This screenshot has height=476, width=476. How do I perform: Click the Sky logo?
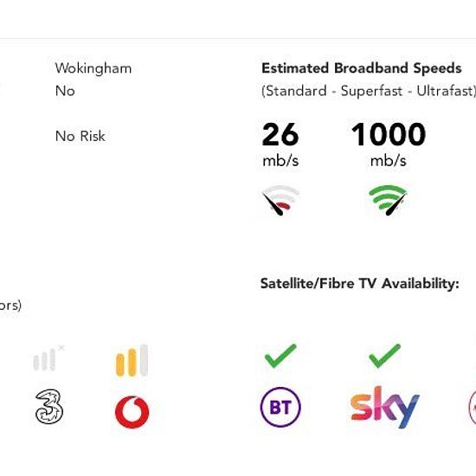[x=384, y=407]
